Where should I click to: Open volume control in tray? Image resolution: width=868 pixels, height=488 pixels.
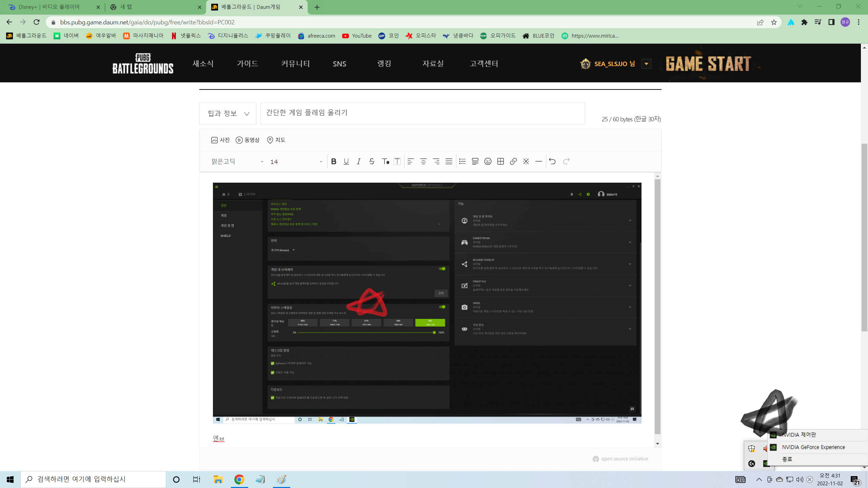800,479
